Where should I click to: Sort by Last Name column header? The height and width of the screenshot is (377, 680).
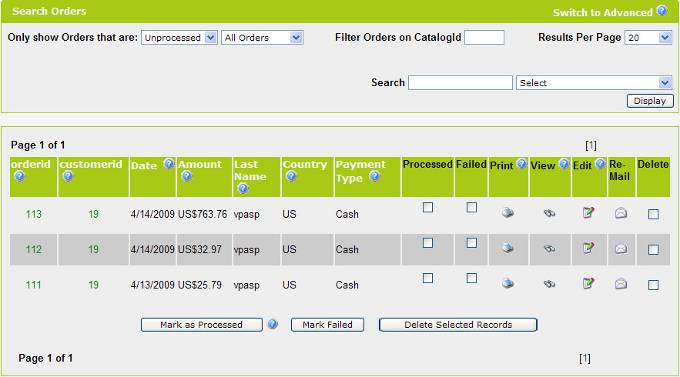[x=250, y=170]
